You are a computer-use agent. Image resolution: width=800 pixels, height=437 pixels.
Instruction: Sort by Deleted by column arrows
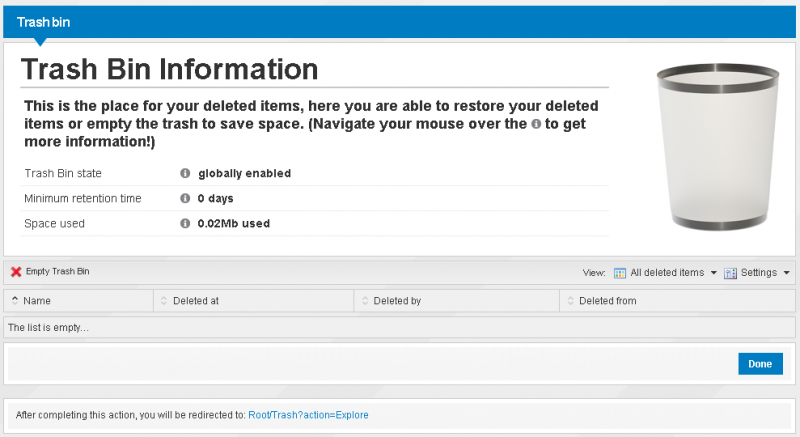[365, 301]
